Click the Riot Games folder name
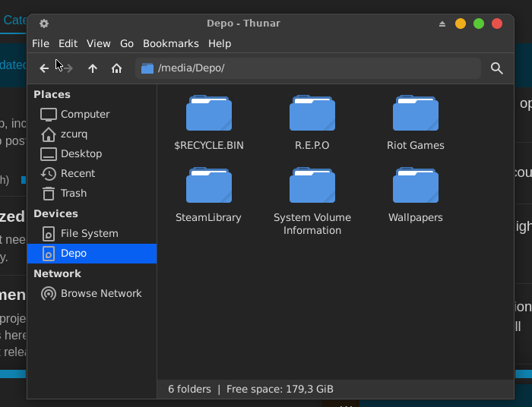The image size is (532, 407). coord(416,145)
